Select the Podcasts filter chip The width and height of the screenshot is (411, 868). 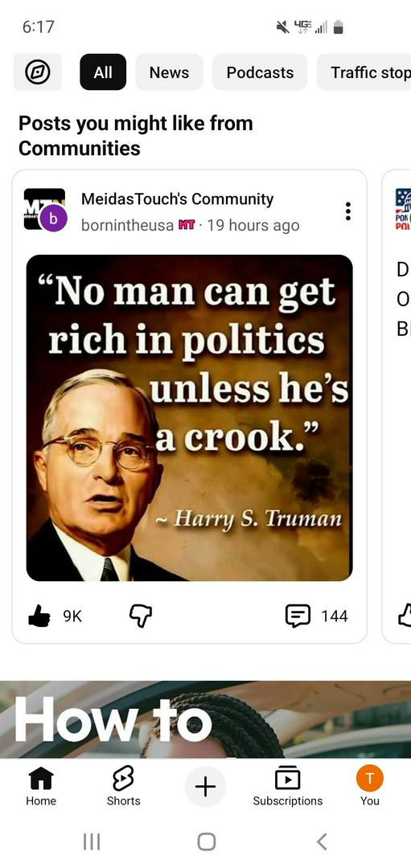click(x=260, y=72)
